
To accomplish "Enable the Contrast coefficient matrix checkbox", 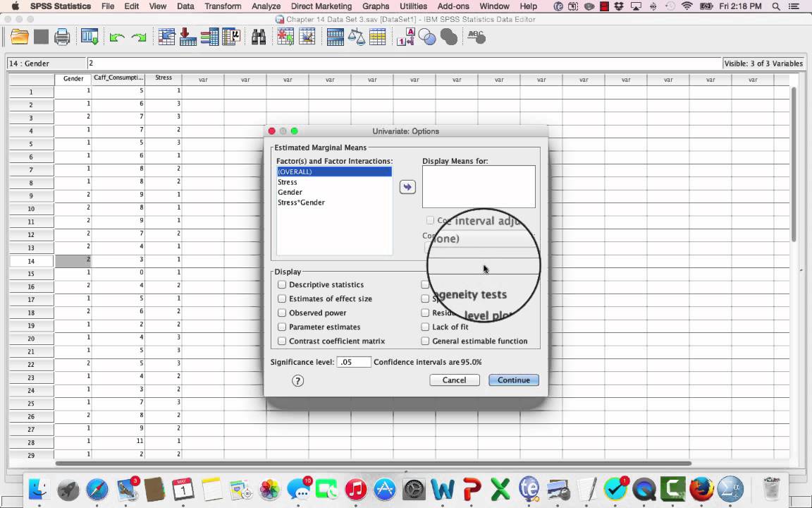I will tap(282, 341).
